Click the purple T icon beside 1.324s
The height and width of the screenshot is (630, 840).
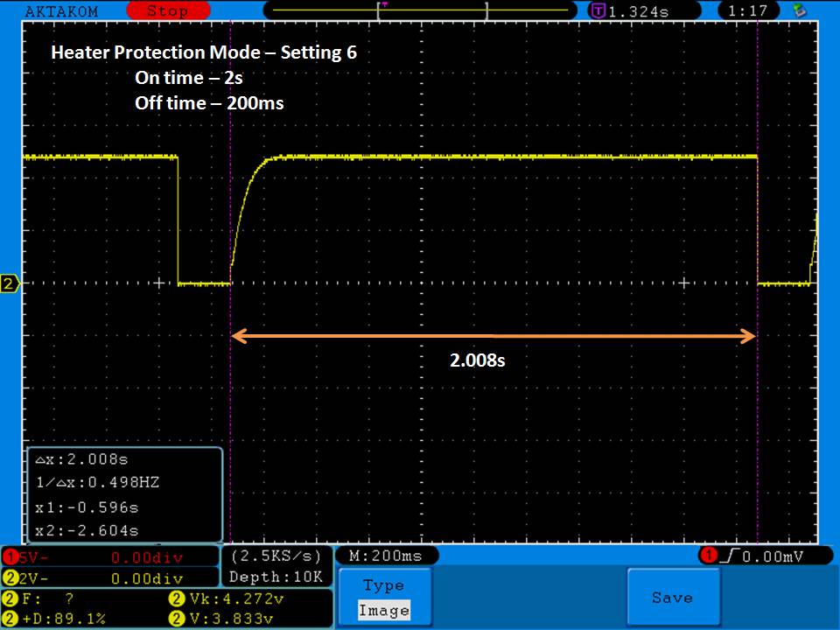pyautogui.click(x=598, y=11)
